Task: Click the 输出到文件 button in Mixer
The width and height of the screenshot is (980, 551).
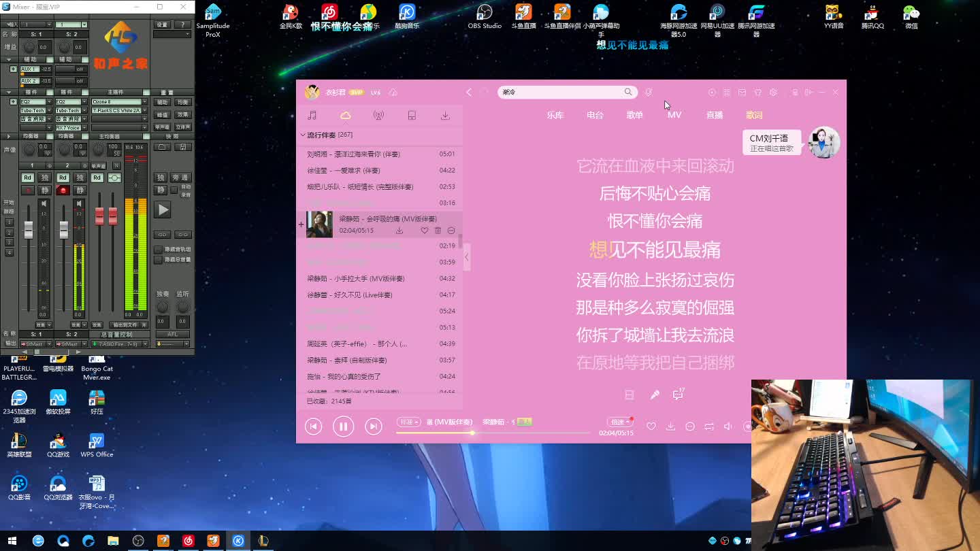Action: tap(125, 325)
